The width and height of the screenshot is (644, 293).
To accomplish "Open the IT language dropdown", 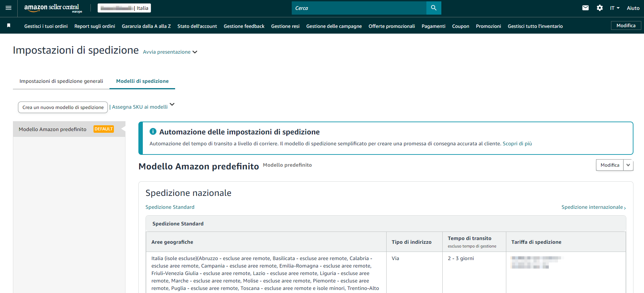I will point(614,8).
